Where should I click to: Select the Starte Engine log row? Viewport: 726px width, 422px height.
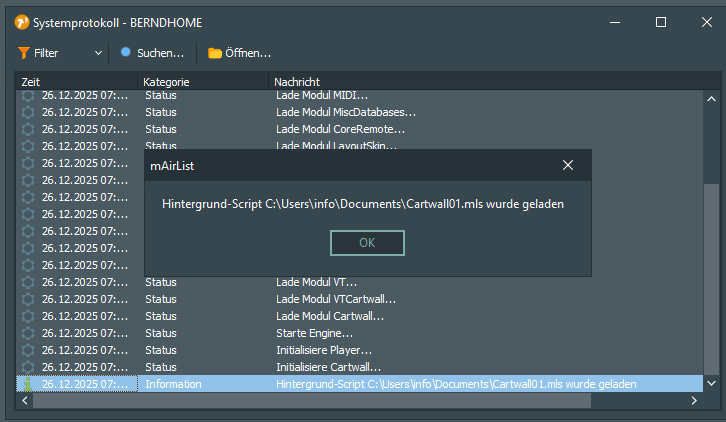point(314,333)
